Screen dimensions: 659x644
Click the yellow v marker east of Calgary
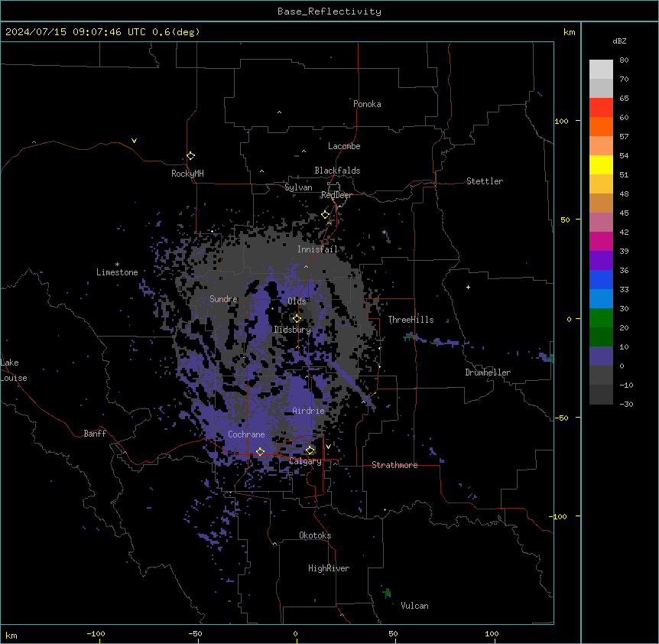tap(328, 447)
